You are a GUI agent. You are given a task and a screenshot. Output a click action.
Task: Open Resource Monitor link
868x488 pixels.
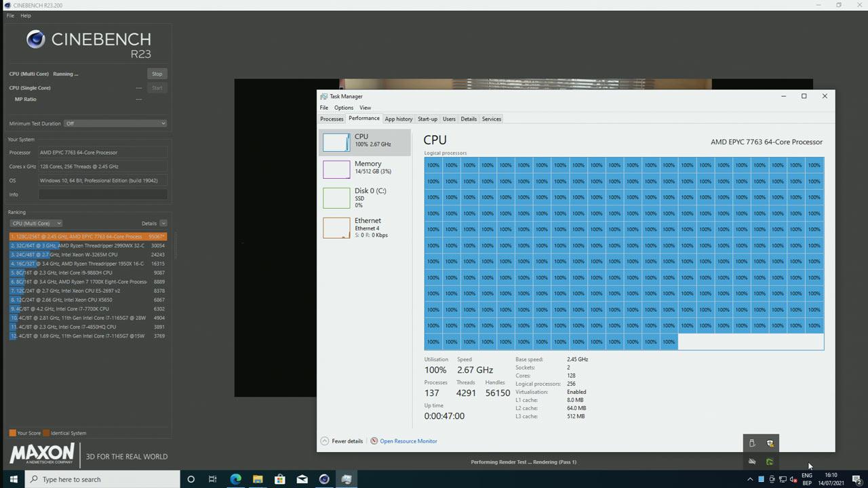[x=408, y=441]
